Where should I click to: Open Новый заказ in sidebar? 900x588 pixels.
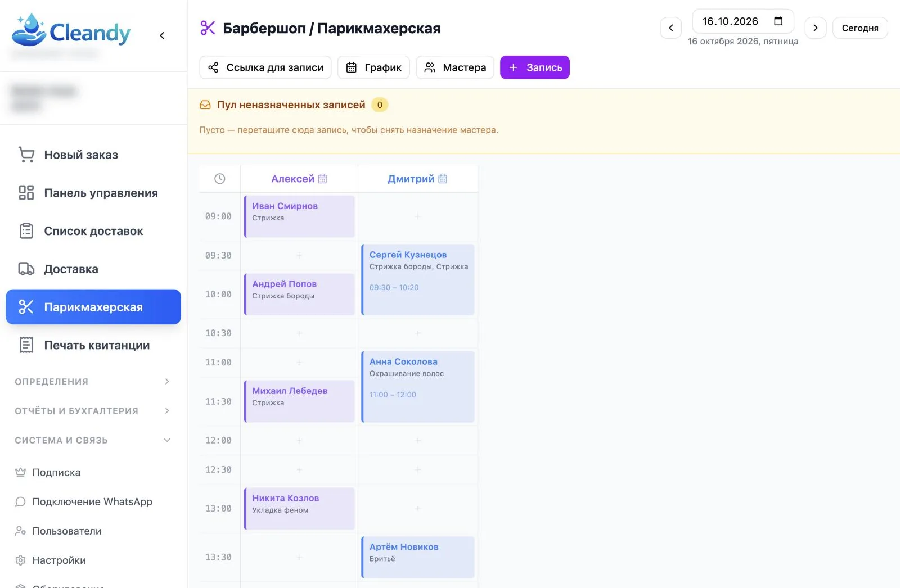tap(93, 155)
